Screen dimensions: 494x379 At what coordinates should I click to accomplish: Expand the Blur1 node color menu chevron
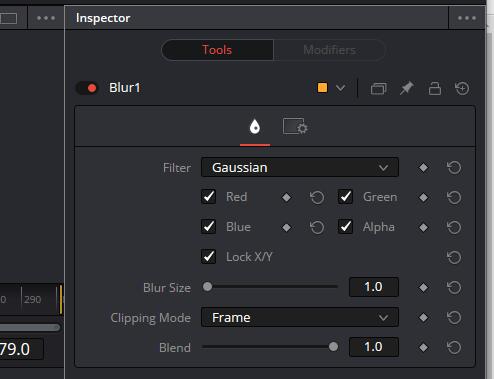pyautogui.click(x=340, y=88)
